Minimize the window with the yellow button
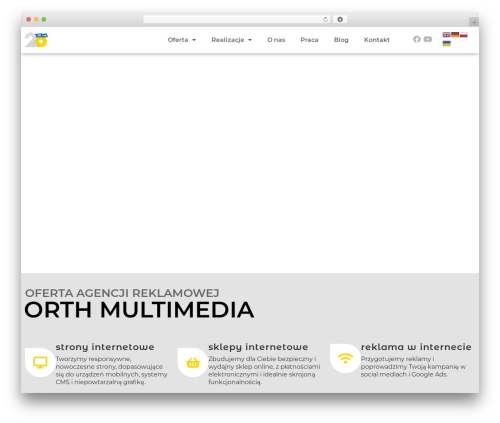The height and width of the screenshot is (423, 500). click(36, 19)
